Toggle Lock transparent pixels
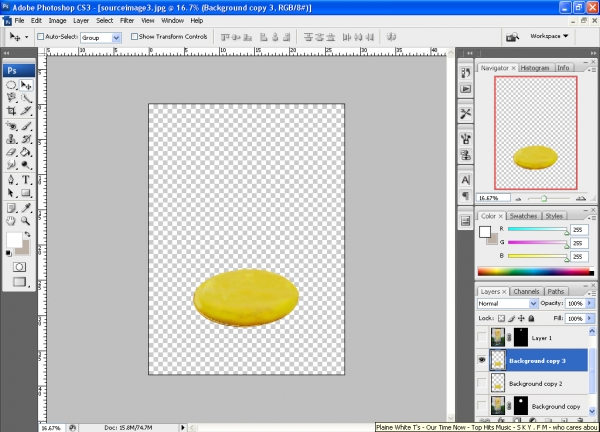Viewport: 600px width, 432px height. pos(501,318)
